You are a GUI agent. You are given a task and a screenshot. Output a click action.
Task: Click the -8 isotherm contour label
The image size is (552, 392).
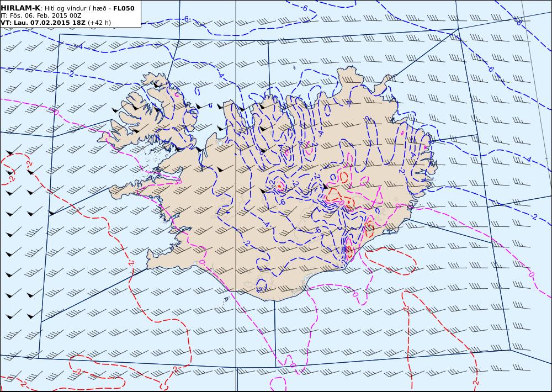[518, 22]
